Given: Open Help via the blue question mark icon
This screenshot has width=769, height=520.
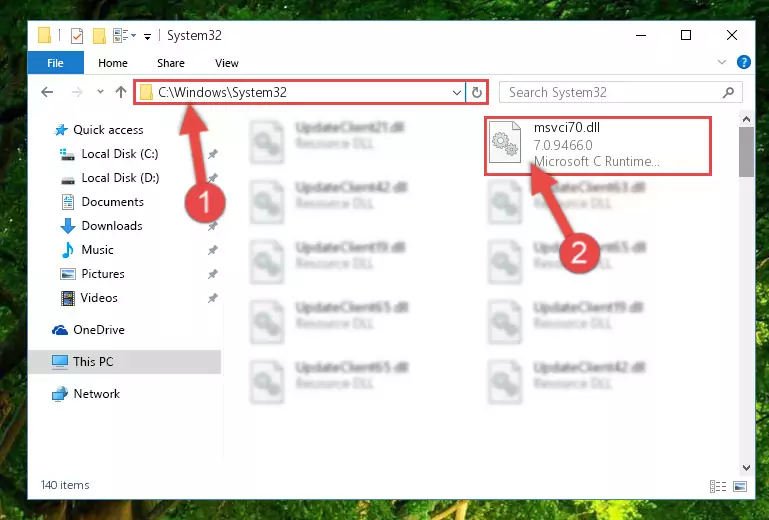Looking at the screenshot, I should 743,62.
